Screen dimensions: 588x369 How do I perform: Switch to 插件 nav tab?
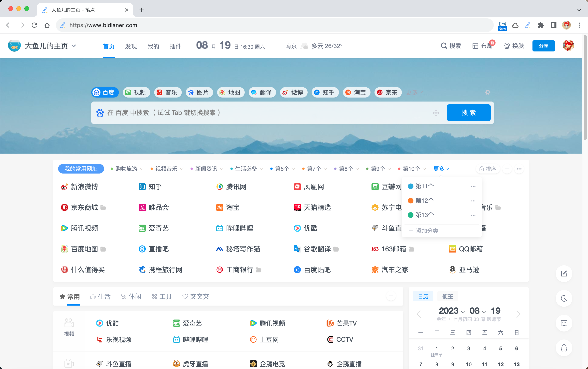(x=175, y=46)
